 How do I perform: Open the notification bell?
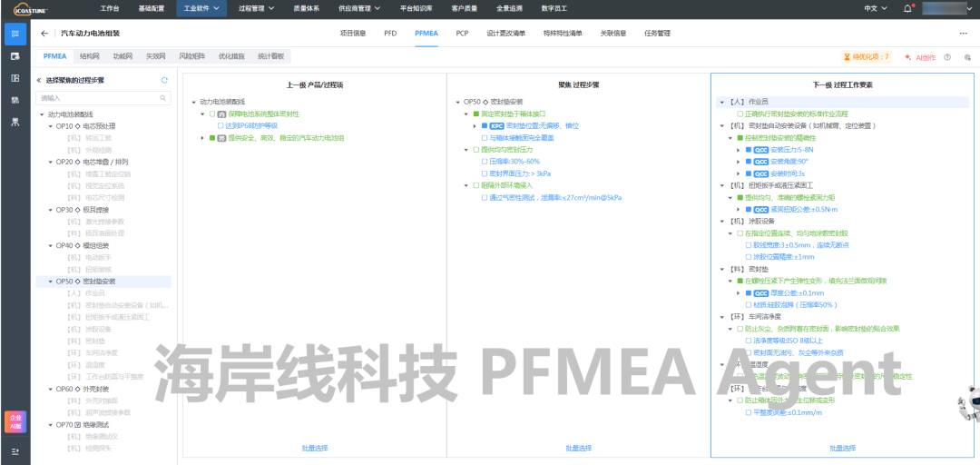pyautogui.click(x=907, y=9)
